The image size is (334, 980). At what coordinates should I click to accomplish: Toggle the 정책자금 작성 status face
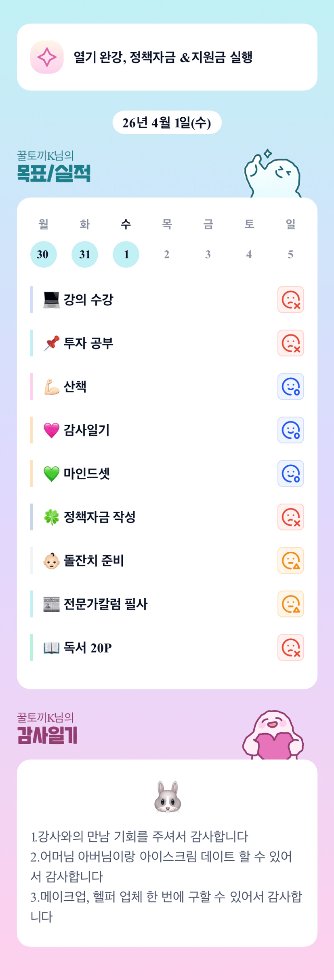[x=290, y=517]
